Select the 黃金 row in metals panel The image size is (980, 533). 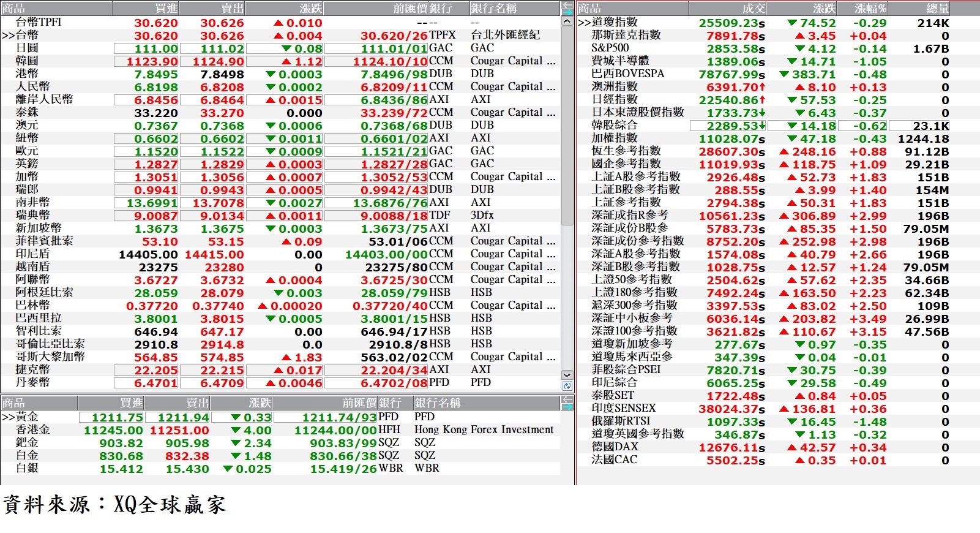tap(280, 417)
